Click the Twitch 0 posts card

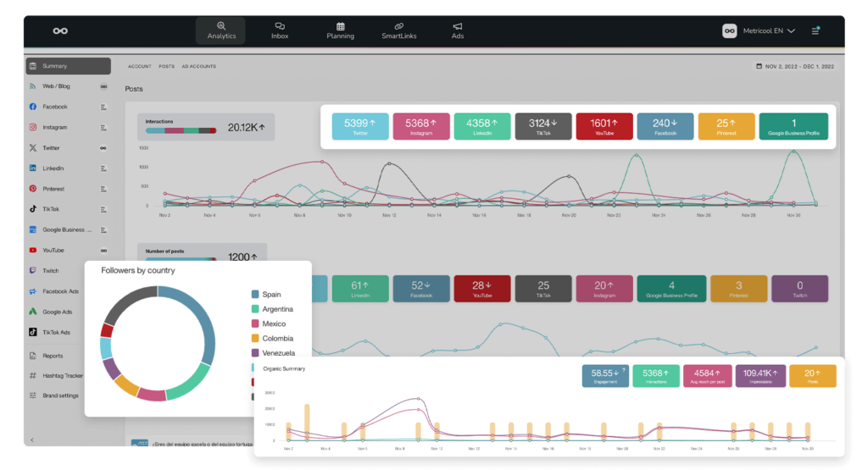[x=800, y=289]
